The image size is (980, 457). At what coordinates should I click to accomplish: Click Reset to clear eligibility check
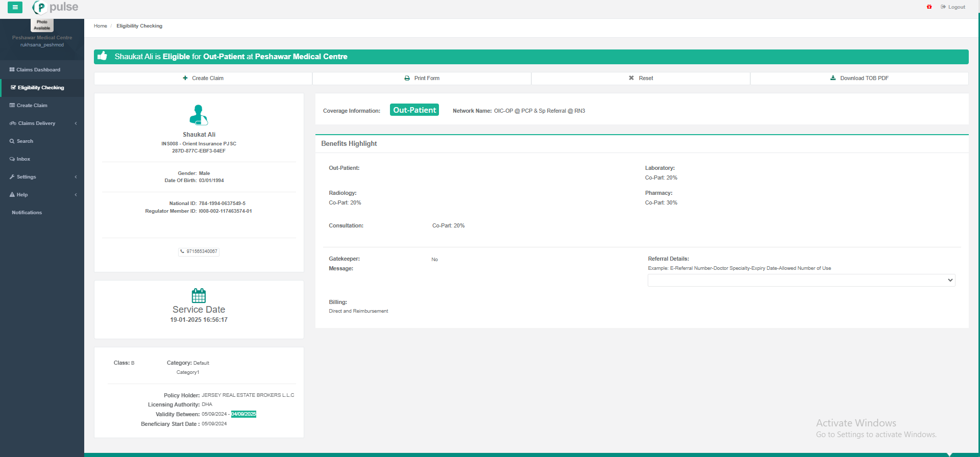[641, 79]
